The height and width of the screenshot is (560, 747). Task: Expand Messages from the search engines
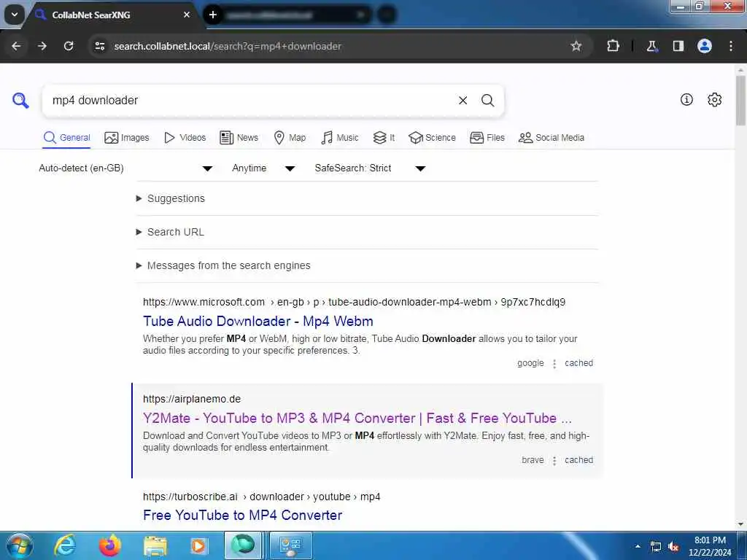(223, 265)
